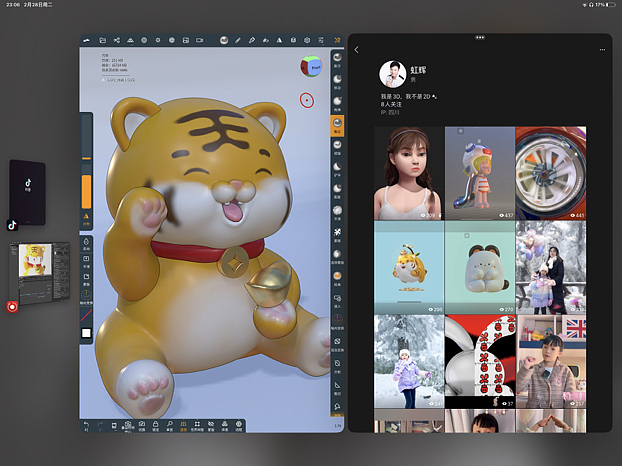
Task: Click the camera switch shortcut in bottom bar
Action: (x=142, y=426)
